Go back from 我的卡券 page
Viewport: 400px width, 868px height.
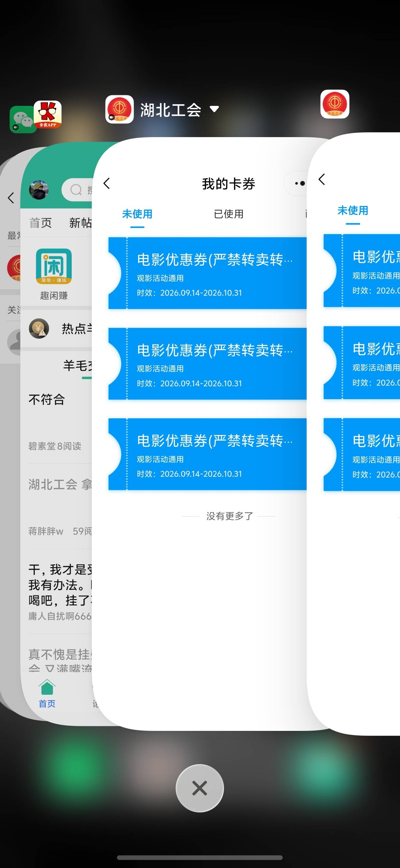pyautogui.click(x=107, y=183)
